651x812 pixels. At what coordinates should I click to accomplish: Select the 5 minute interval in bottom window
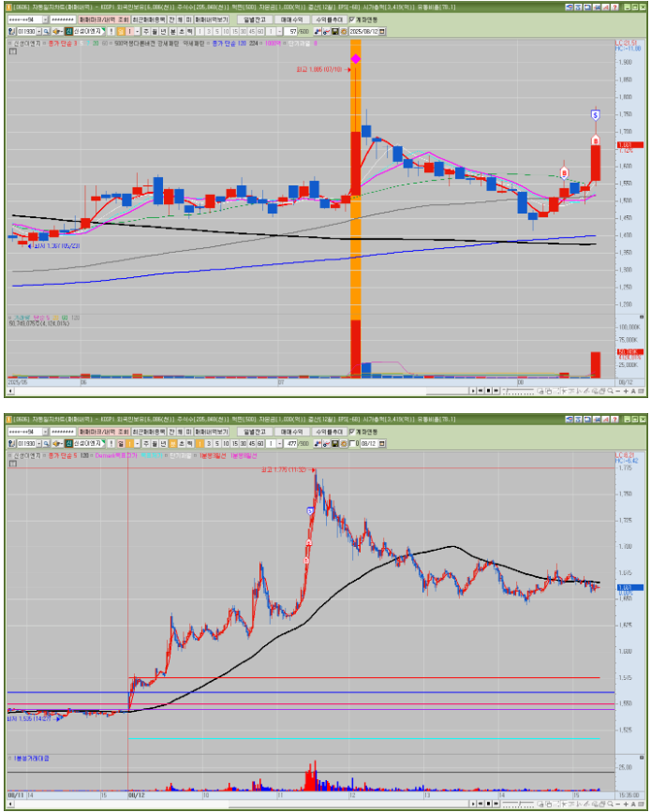tap(217, 444)
